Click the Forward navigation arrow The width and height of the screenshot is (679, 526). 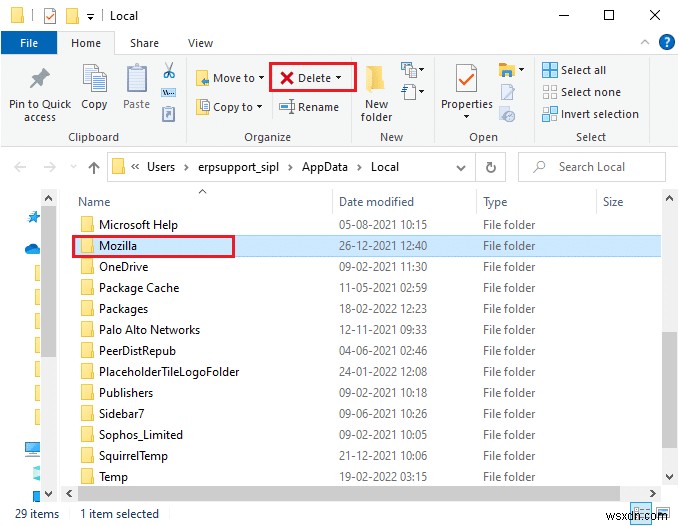click(x=50, y=167)
